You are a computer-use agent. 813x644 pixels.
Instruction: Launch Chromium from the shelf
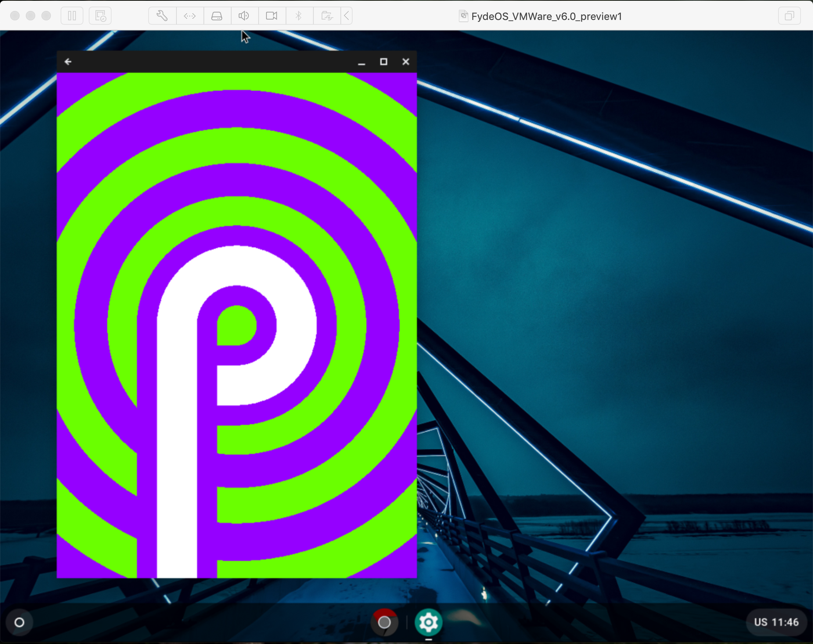(x=385, y=622)
